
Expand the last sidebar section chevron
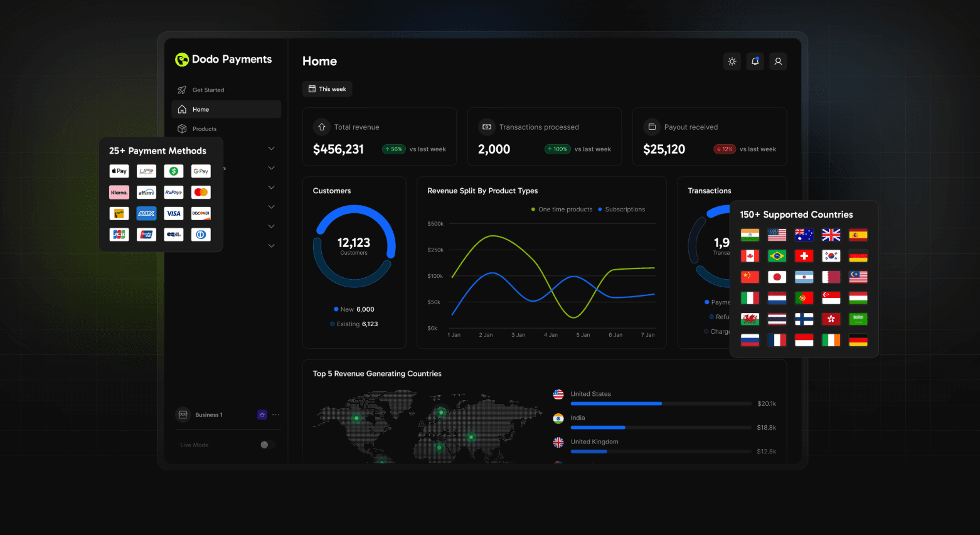click(x=272, y=246)
